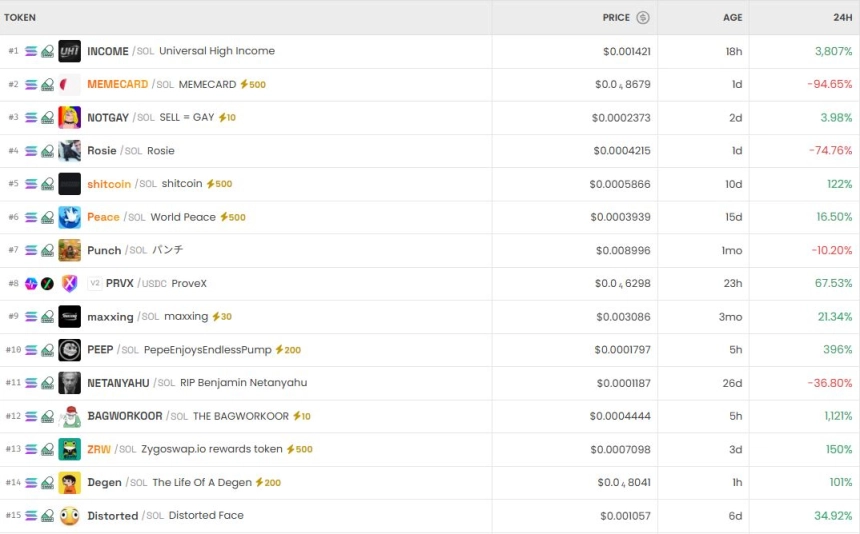This screenshot has height=534, width=860.
Task: Click the blue dove logo of Peace token
Action: pyautogui.click(x=69, y=217)
